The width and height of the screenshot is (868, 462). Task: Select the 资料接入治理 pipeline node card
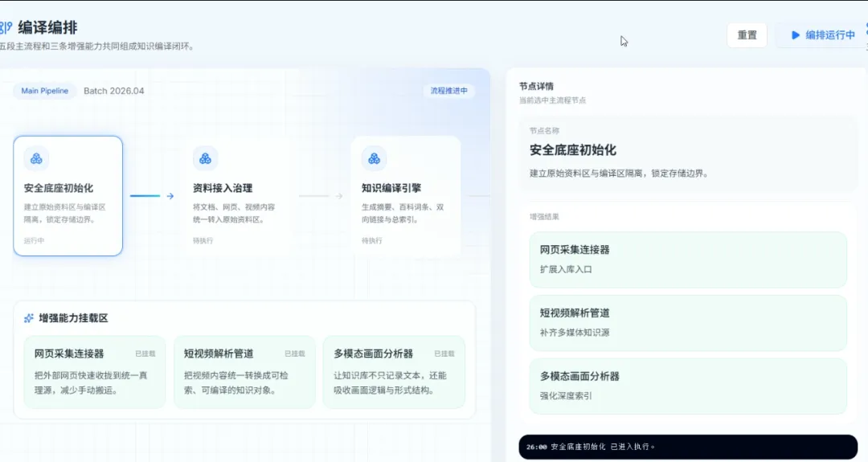click(237, 196)
